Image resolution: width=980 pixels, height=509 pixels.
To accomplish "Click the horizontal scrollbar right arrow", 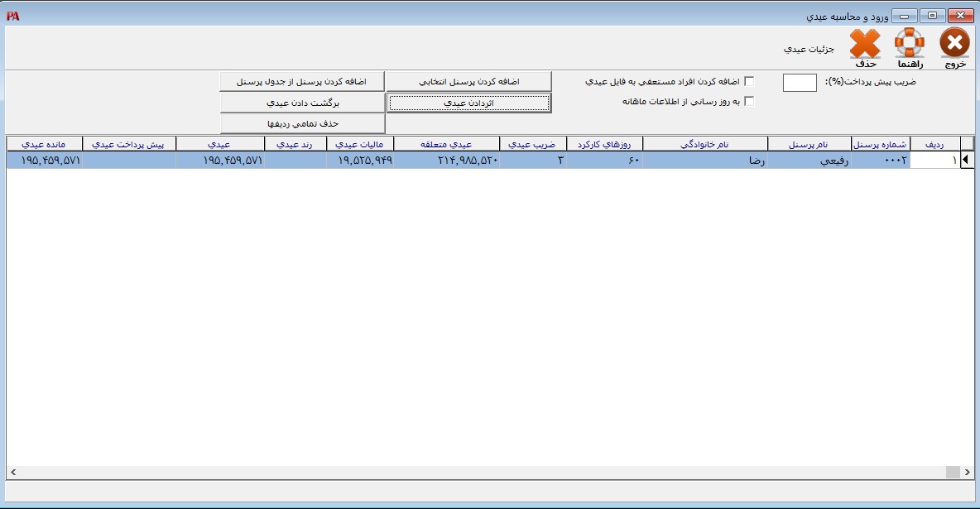I will [x=966, y=472].
